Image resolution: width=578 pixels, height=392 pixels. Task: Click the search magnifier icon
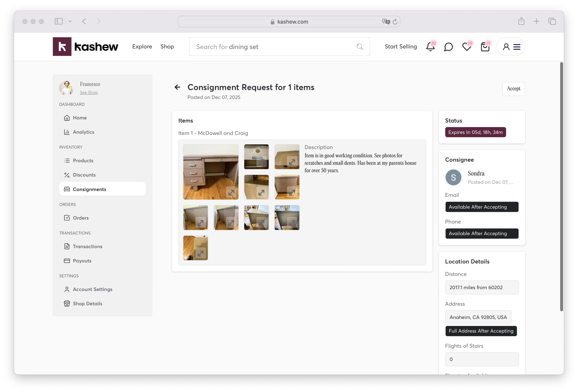pyautogui.click(x=360, y=46)
